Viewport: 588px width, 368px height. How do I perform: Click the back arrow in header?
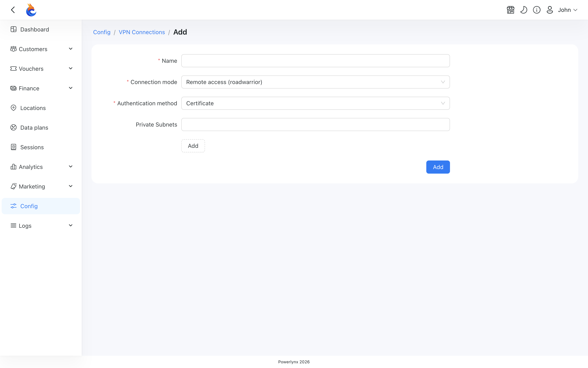(x=13, y=10)
